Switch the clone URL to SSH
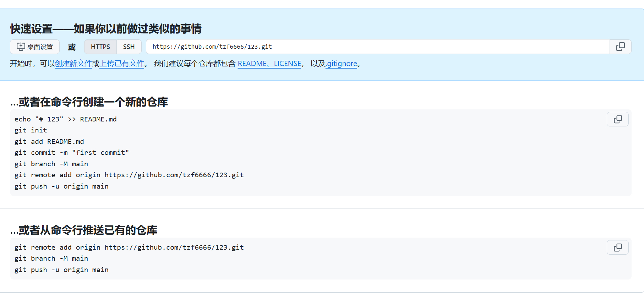 tap(129, 47)
